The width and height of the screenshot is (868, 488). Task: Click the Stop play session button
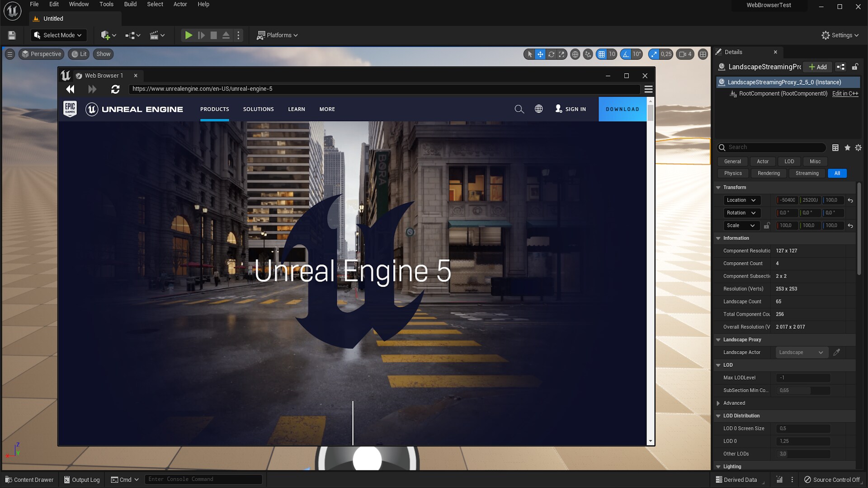213,35
